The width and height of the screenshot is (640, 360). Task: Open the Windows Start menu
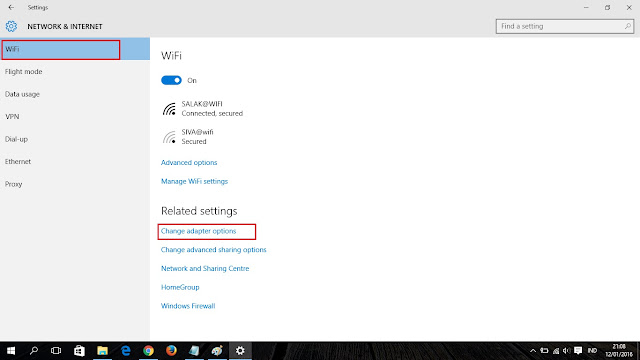(x=11, y=351)
